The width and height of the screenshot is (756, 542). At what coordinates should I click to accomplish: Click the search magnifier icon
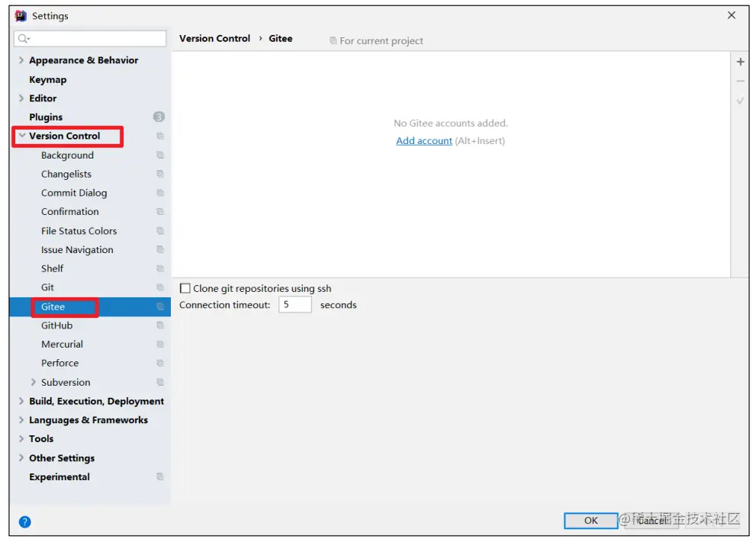coord(23,38)
